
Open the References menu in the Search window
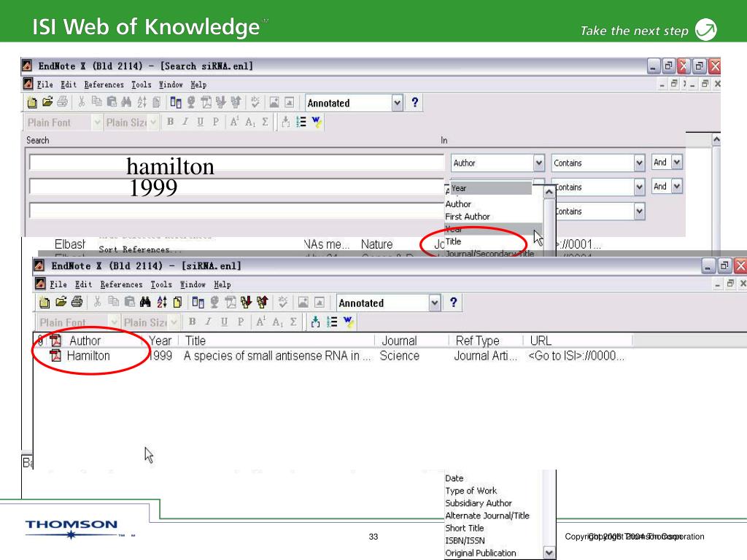click(104, 85)
